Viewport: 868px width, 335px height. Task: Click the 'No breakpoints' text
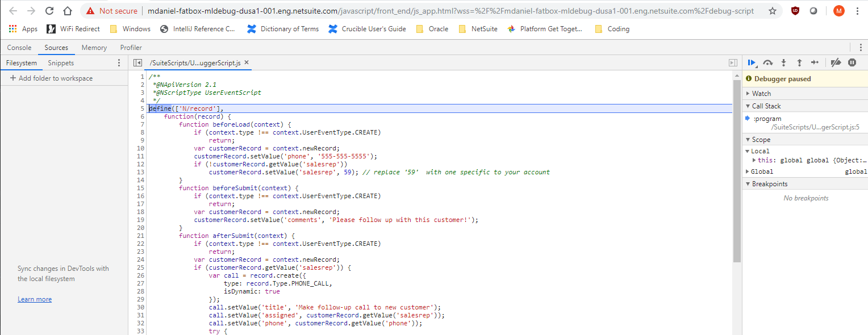pyautogui.click(x=806, y=198)
